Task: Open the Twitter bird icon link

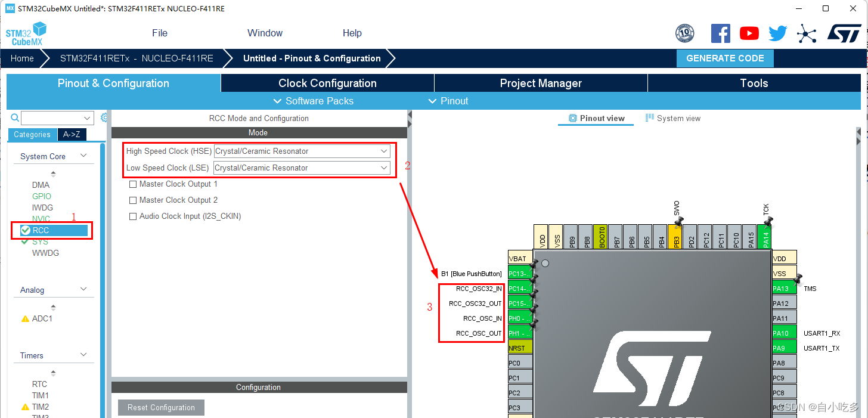Action: point(777,33)
